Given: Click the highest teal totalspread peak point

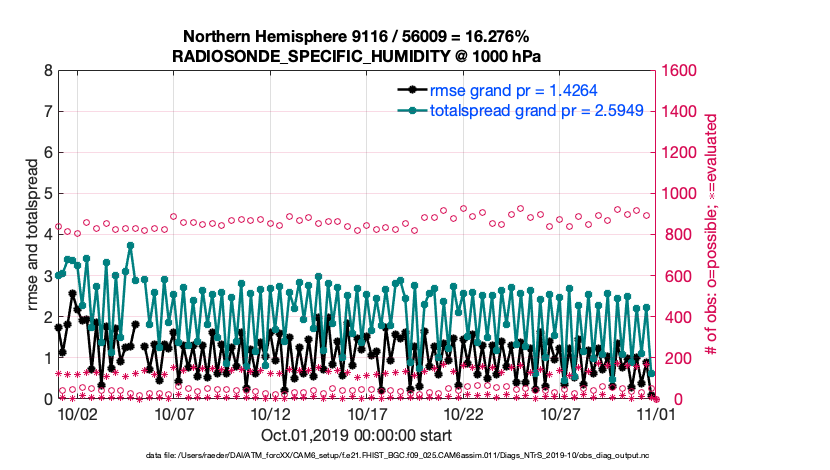Looking at the screenshot, I should pyautogui.click(x=130, y=245).
